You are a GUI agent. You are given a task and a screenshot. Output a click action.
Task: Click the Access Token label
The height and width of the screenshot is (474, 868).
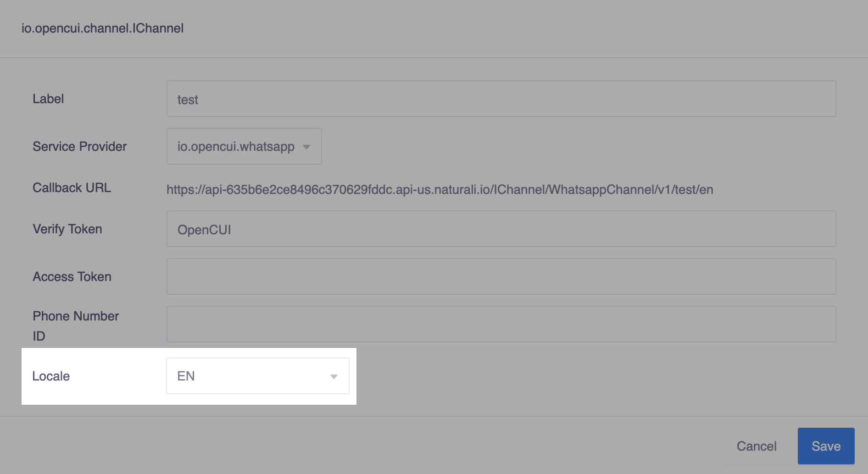(x=72, y=276)
